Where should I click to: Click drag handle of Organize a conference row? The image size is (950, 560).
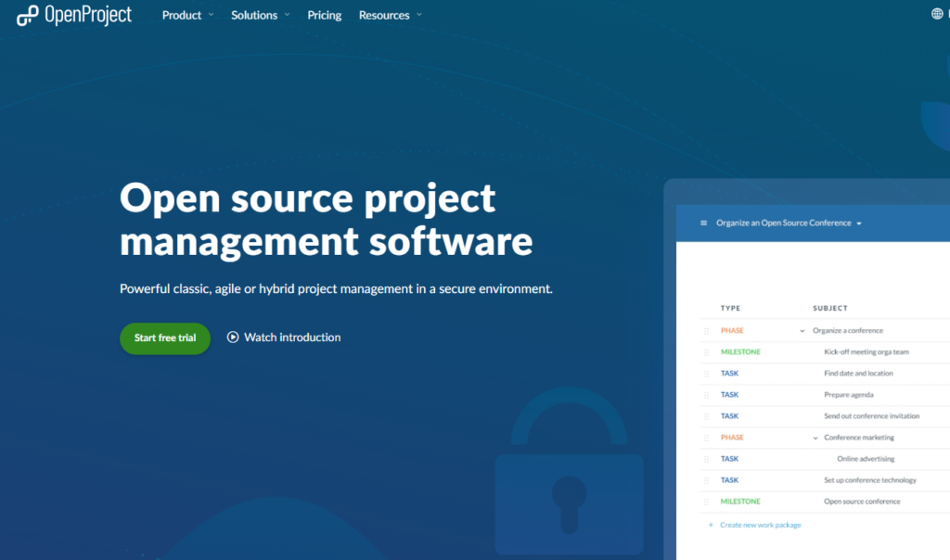pos(706,331)
